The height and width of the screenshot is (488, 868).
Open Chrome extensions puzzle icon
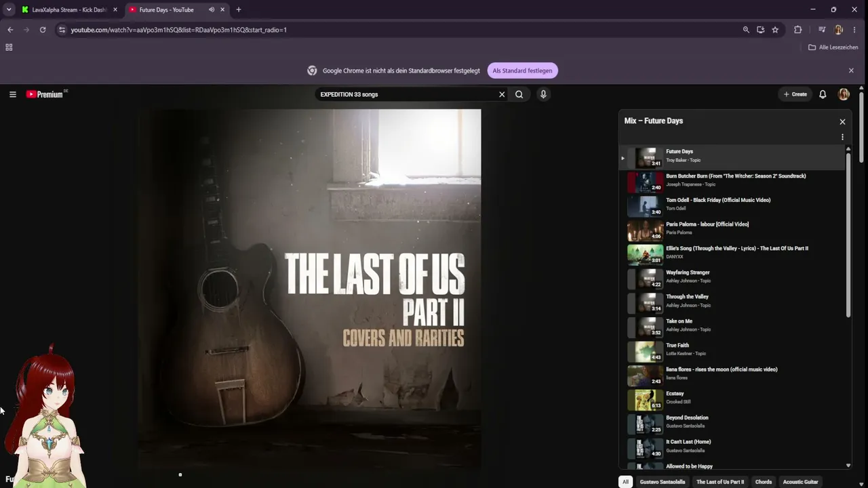[797, 30]
